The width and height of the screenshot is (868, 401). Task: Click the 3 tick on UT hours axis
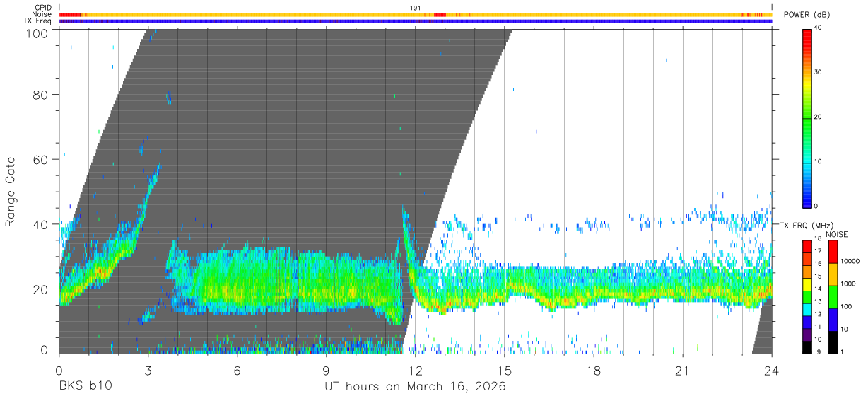pyautogui.click(x=148, y=370)
